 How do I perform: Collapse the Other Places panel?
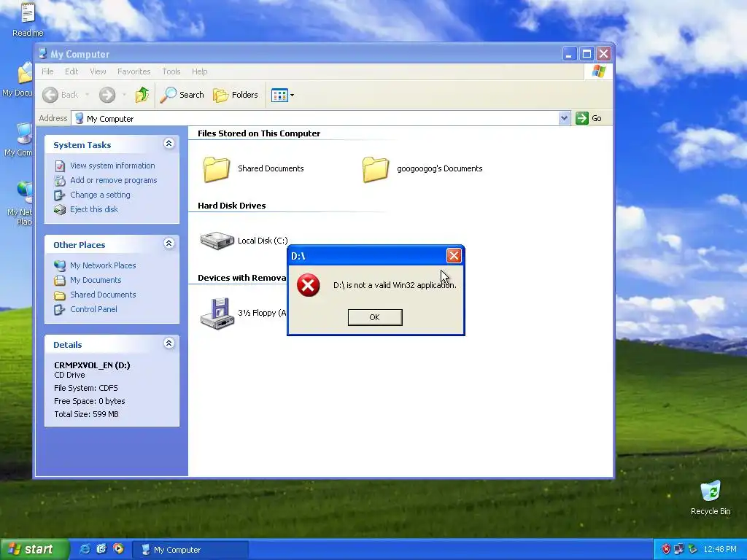169,244
